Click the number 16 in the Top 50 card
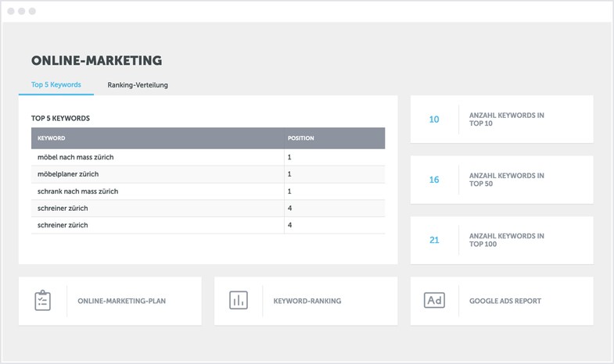 [434, 180]
